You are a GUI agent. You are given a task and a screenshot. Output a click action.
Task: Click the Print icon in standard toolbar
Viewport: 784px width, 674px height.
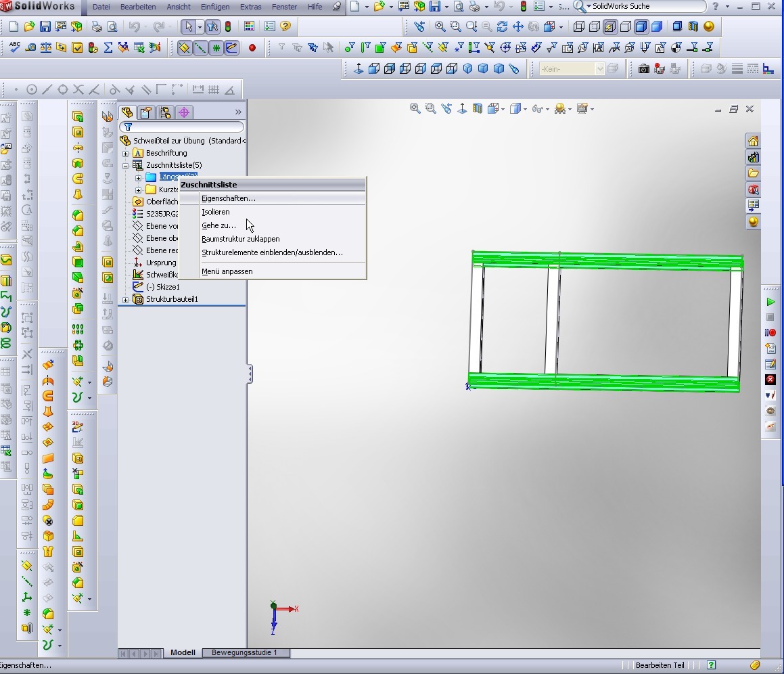97,26
